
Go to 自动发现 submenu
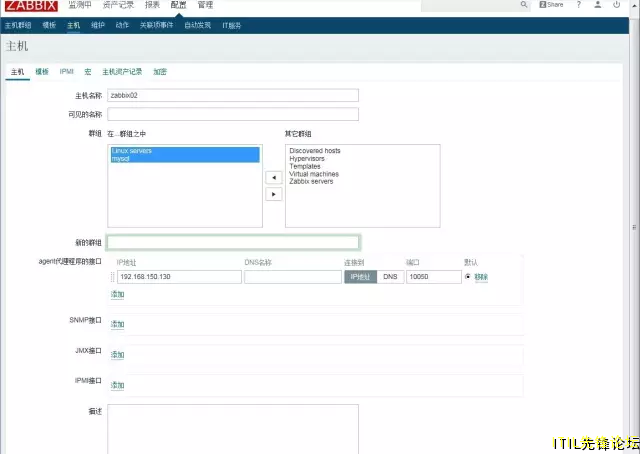198,25
